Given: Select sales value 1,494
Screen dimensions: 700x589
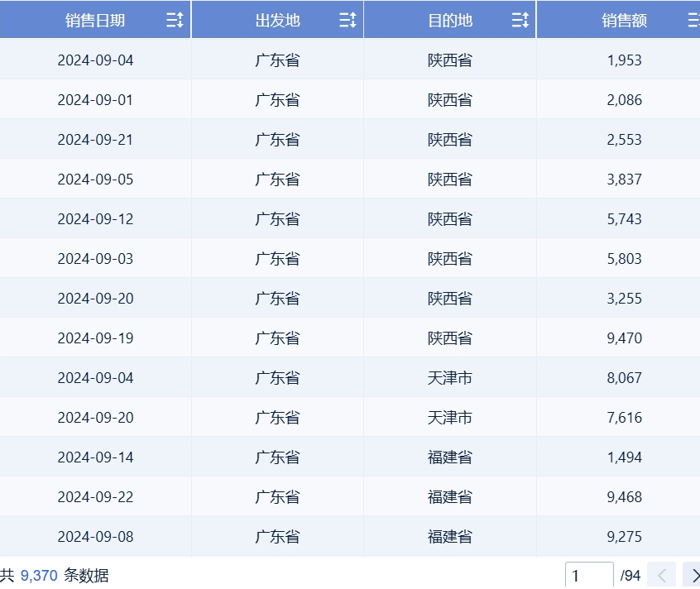Looking at the screenshot, I should (x=624, y=457).
